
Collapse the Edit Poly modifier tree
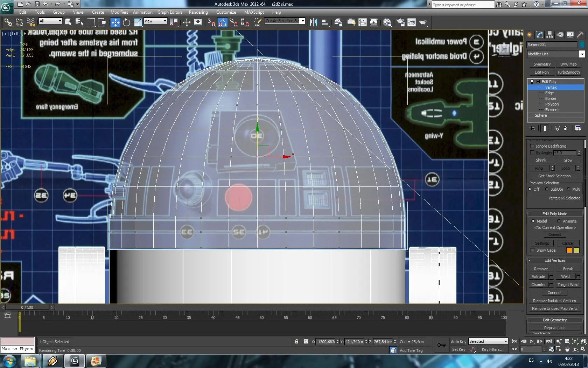tap(538, 82)
